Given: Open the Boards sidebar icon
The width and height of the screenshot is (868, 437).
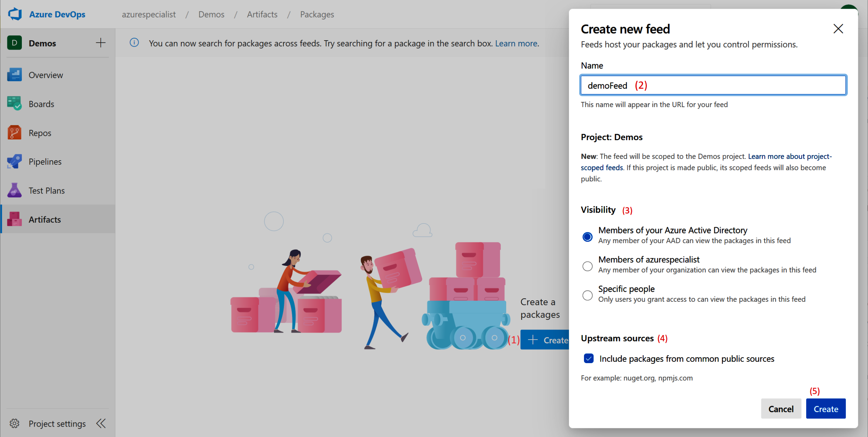Looking at the screenshot, I should 14,104.
